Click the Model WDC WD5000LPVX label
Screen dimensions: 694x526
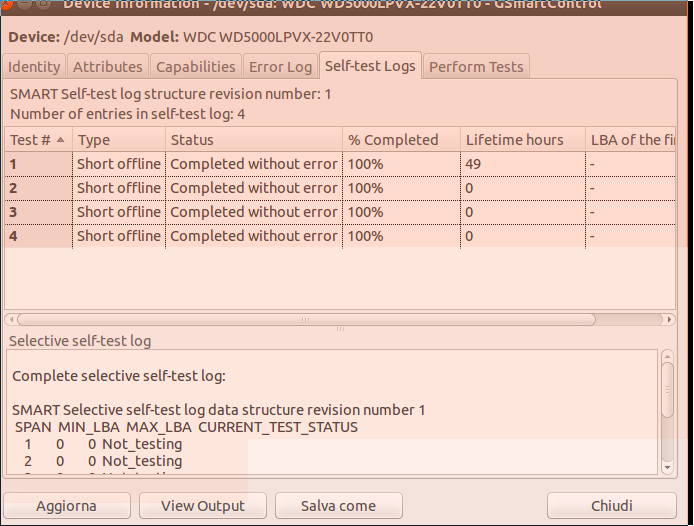(251, 37)
